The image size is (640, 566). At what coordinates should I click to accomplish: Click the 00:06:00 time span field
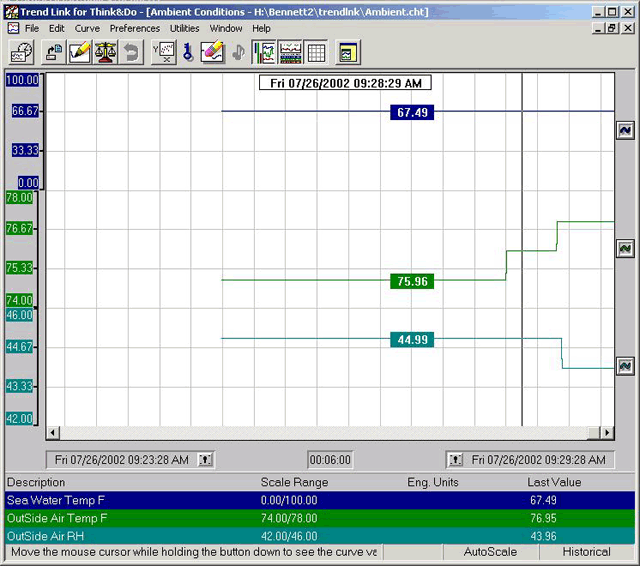click(x=330, y=460)
